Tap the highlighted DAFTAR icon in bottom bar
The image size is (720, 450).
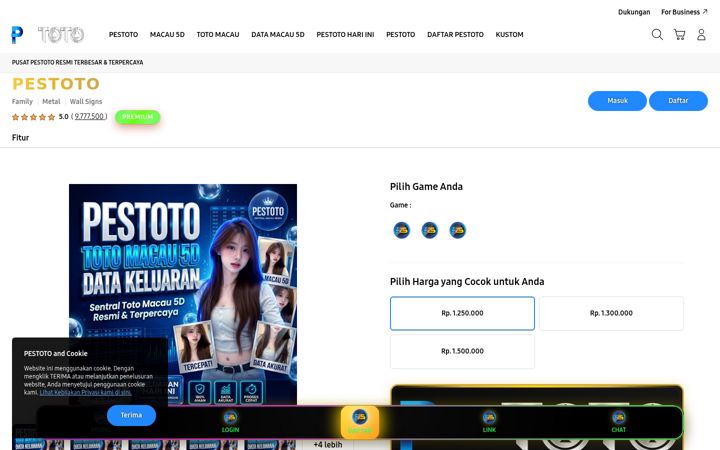tap(360, 422)
